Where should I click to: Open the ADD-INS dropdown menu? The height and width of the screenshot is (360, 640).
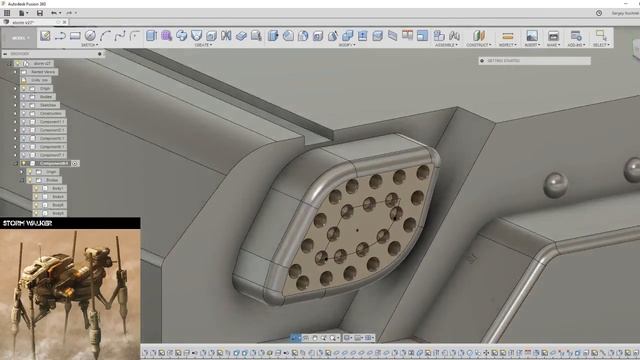pyautogui.click(x=576, y=45)
